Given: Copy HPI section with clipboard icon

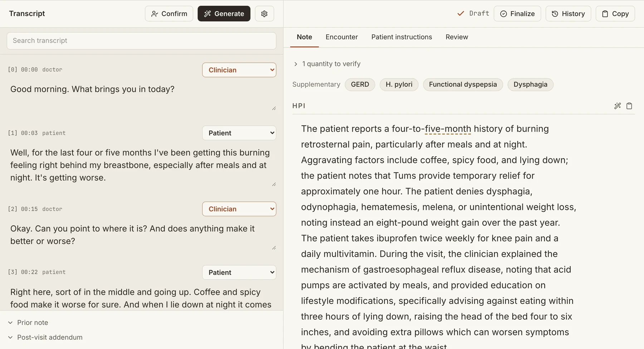Looking at the screenshot, I should 629,106.
